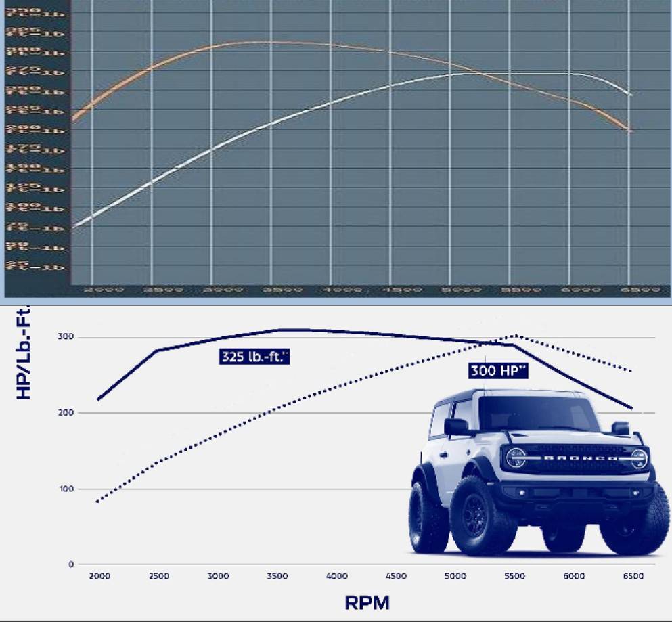This screenshot has height=622, width=672.
Task: Click the 4500 RPM label under dyno chart
Action: tap(401, 290)
